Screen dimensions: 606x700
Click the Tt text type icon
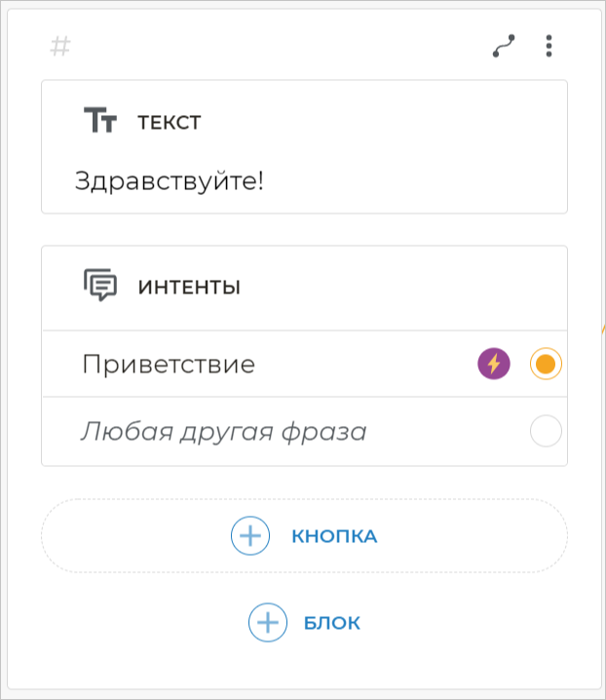(100, 122)
